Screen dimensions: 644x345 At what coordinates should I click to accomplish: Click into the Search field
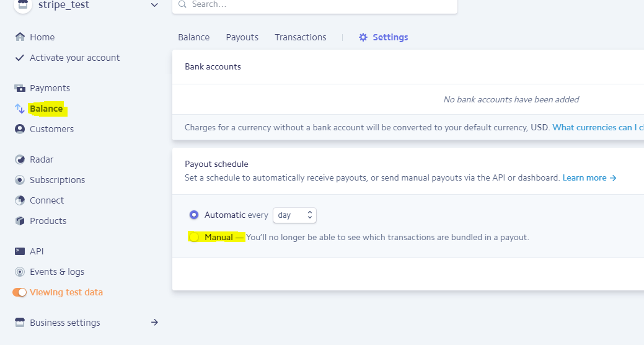click(315, 5)
